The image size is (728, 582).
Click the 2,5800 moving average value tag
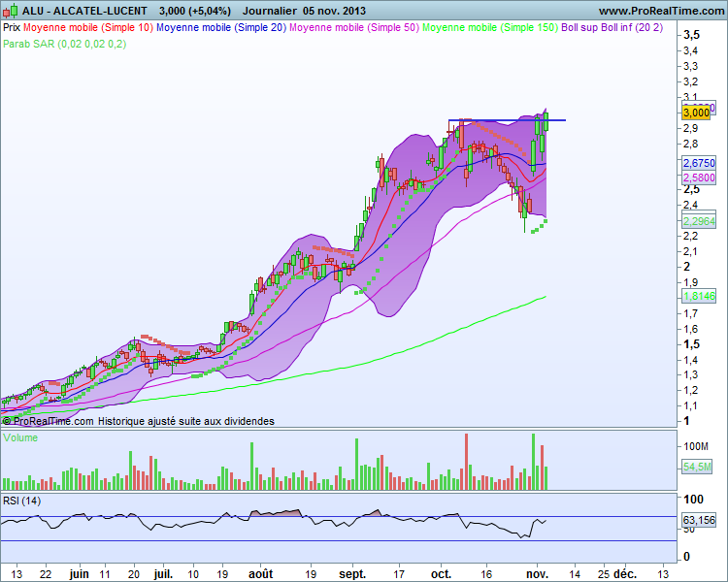(x=699, y=178)
